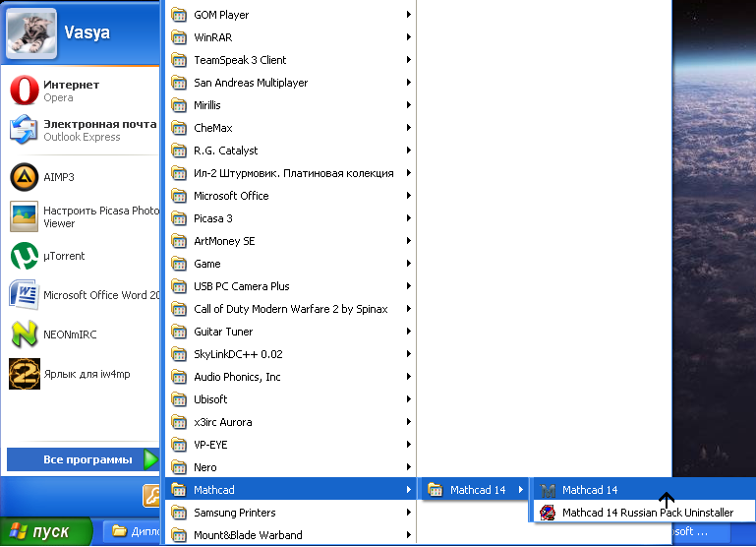This screenshot has height=547, width=756.
Task: Click the key icon above the taskbar
Action: click(x=151, y=496)
